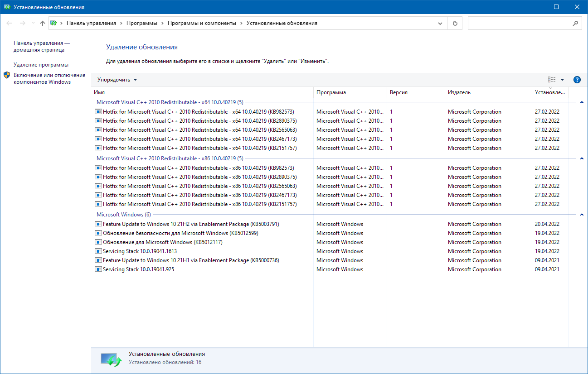
Task: Click the Forward navigation arrow
Action: point(23,23)
